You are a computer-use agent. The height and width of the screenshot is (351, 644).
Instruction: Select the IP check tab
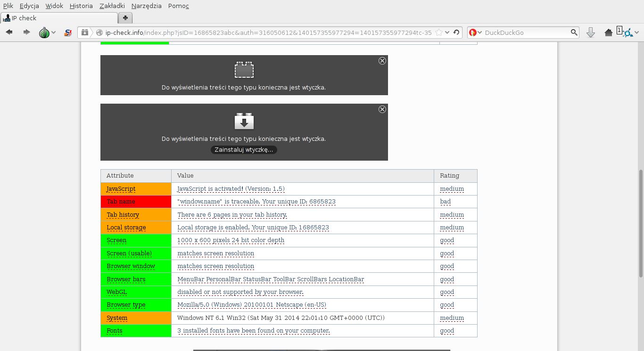coord(59,18)
